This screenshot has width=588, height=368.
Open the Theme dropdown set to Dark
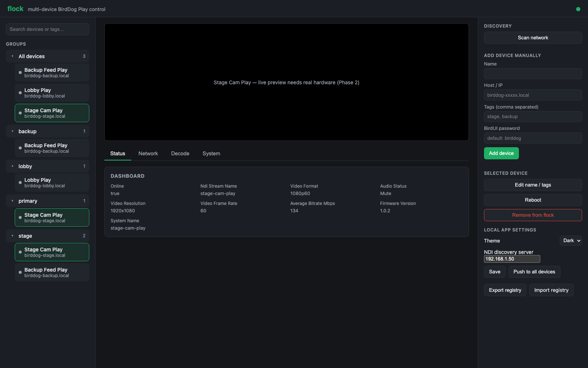coord(571,241)
